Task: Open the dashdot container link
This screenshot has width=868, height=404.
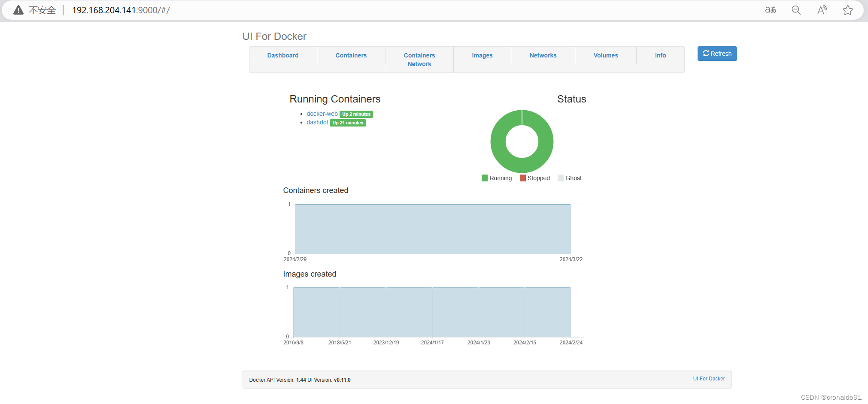Action: 317,122
